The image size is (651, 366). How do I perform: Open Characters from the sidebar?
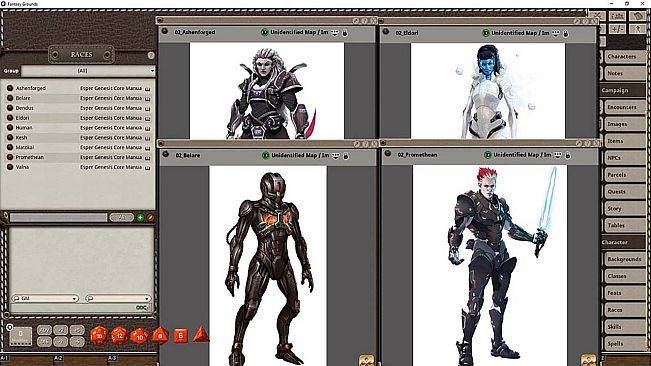pos(624,56)
